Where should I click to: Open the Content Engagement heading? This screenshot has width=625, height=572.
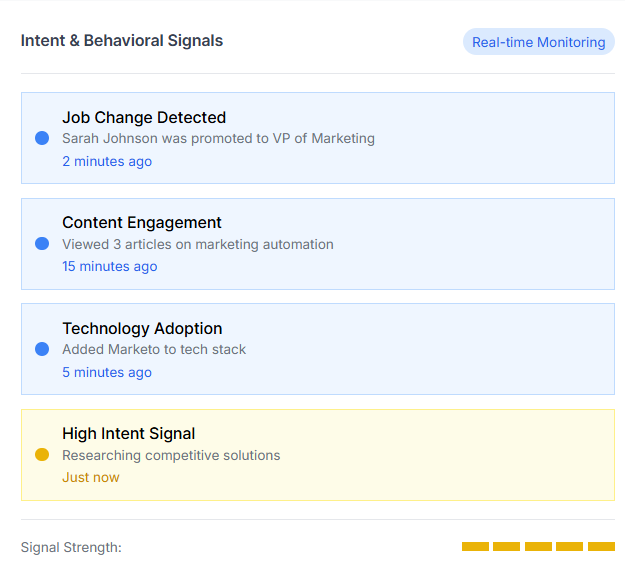(142, 223)
